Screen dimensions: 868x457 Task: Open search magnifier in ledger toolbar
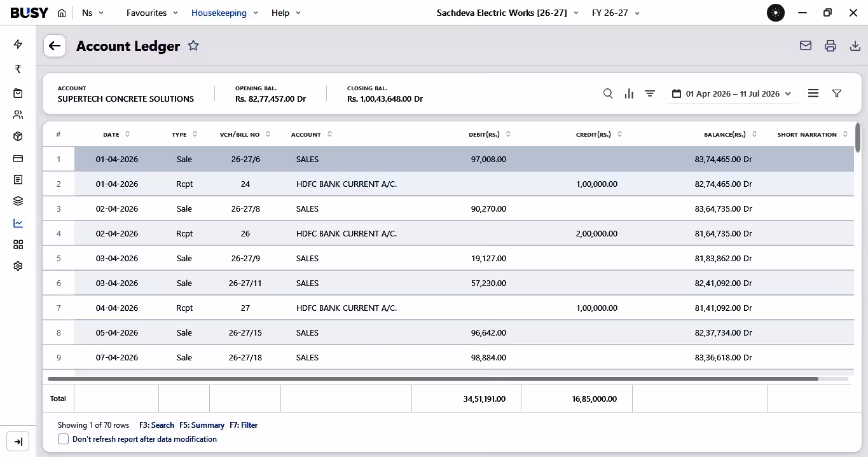[x=608, y=93]
